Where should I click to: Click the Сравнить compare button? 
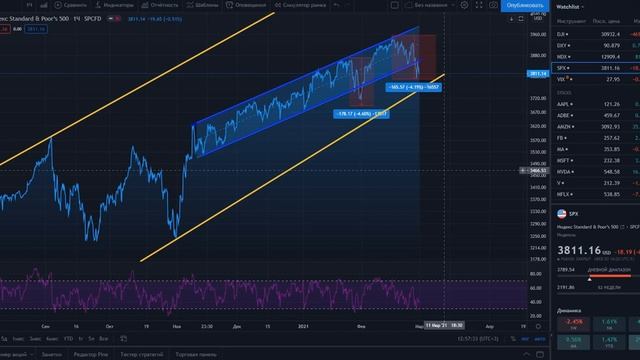[71, 5]
